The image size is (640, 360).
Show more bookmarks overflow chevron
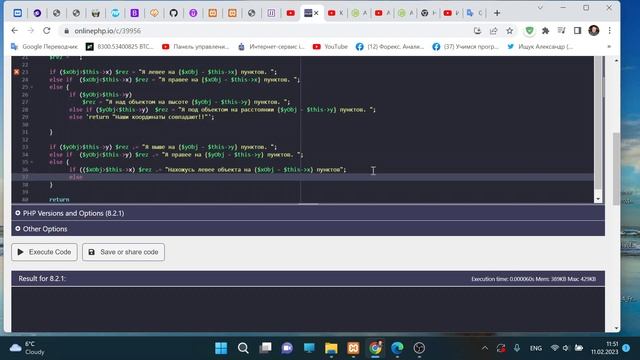[609, 47]
